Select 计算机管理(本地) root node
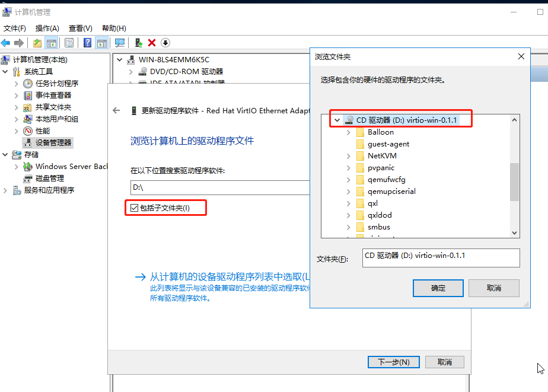 pos(40,60)
